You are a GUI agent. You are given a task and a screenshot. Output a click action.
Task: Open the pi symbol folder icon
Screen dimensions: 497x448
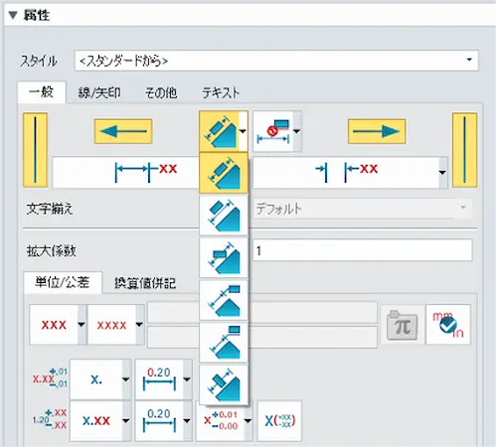coord(402,325)
